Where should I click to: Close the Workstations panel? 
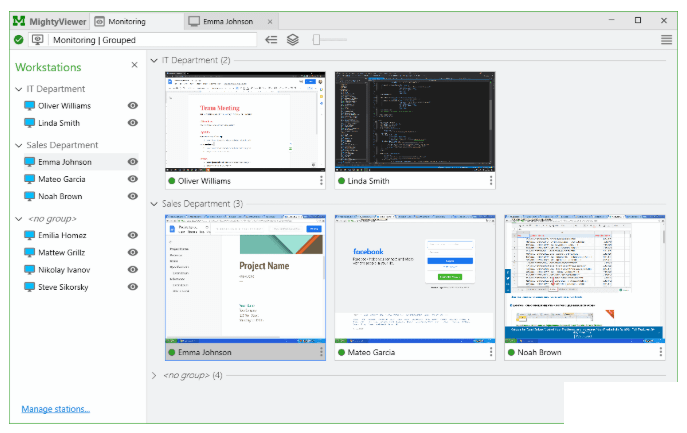pyautogui.click(x=135, y=65)
